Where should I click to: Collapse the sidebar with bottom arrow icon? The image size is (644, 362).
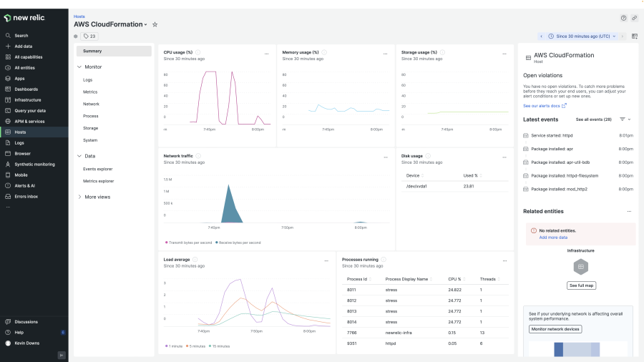point(62,356)
